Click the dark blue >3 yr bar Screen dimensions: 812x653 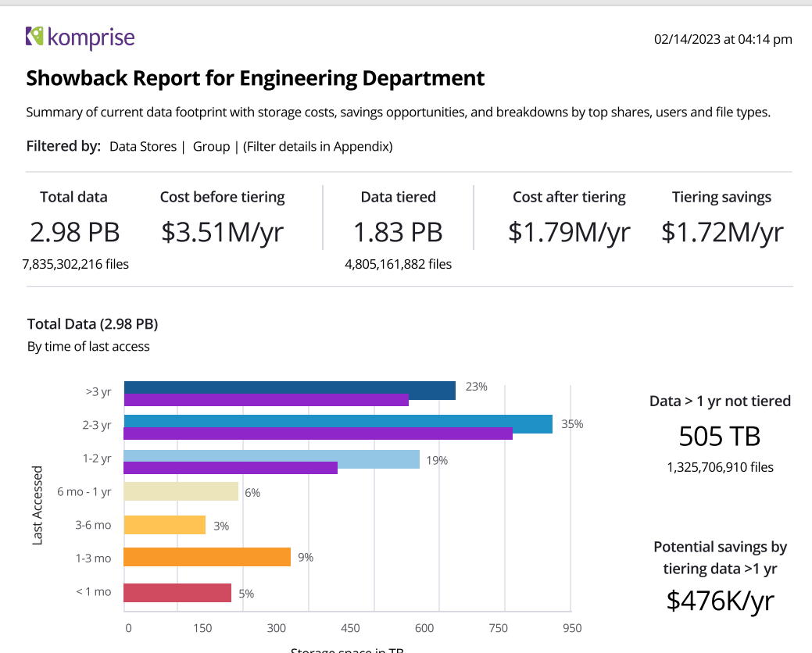289,390
